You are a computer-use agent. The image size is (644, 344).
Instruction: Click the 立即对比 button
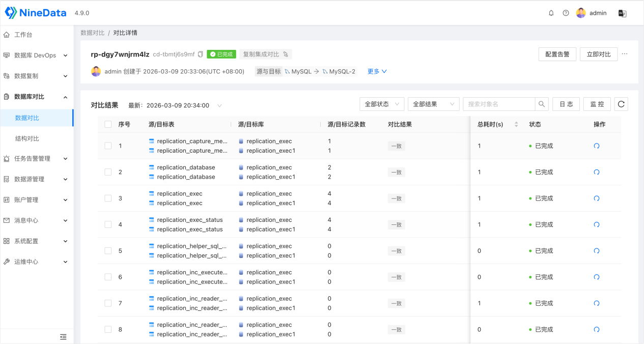point(599,54)
